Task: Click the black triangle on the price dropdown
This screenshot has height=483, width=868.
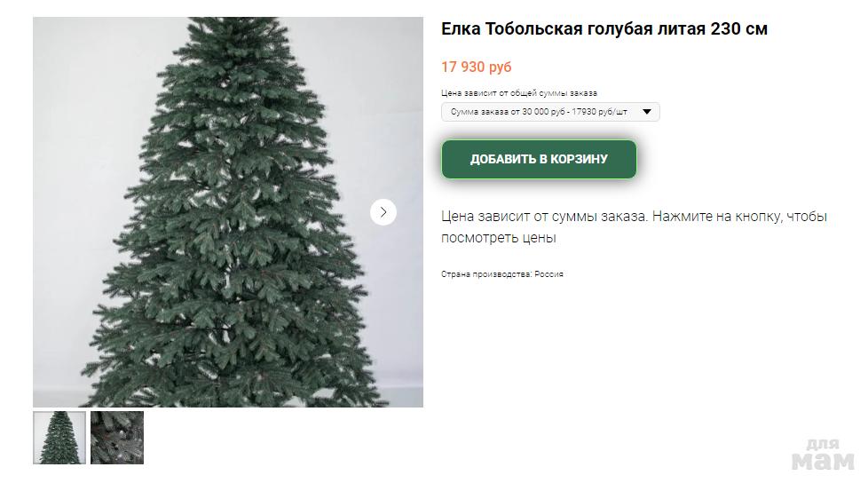Action: 647,112
